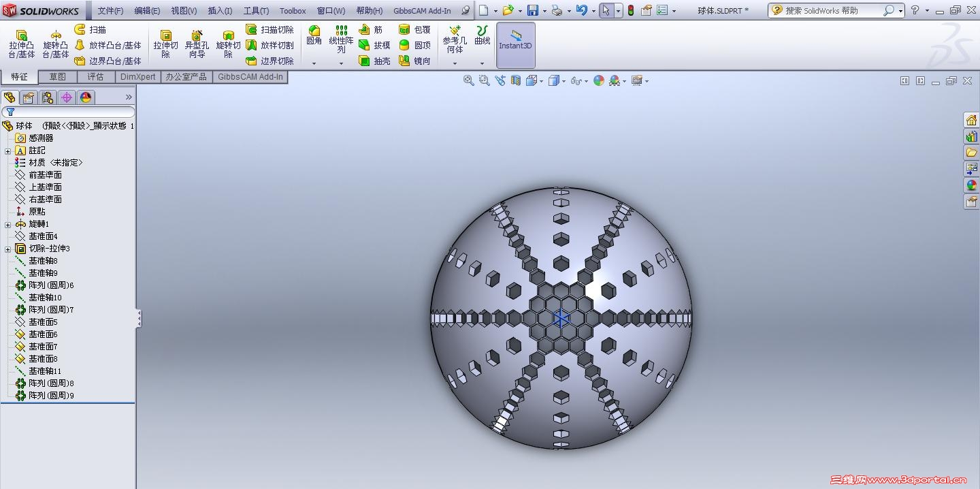Click the 边界凸台/基体 boundary boss tool

pyautogui.click(x=108, y=61)
